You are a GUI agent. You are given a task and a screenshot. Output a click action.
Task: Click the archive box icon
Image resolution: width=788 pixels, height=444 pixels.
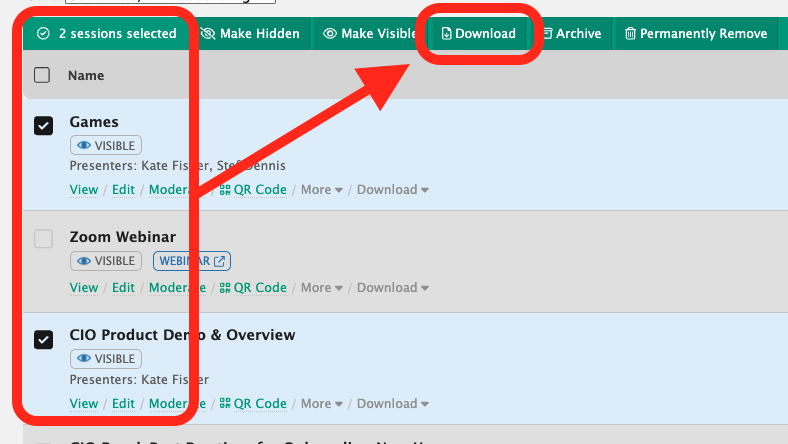point(547,34)
